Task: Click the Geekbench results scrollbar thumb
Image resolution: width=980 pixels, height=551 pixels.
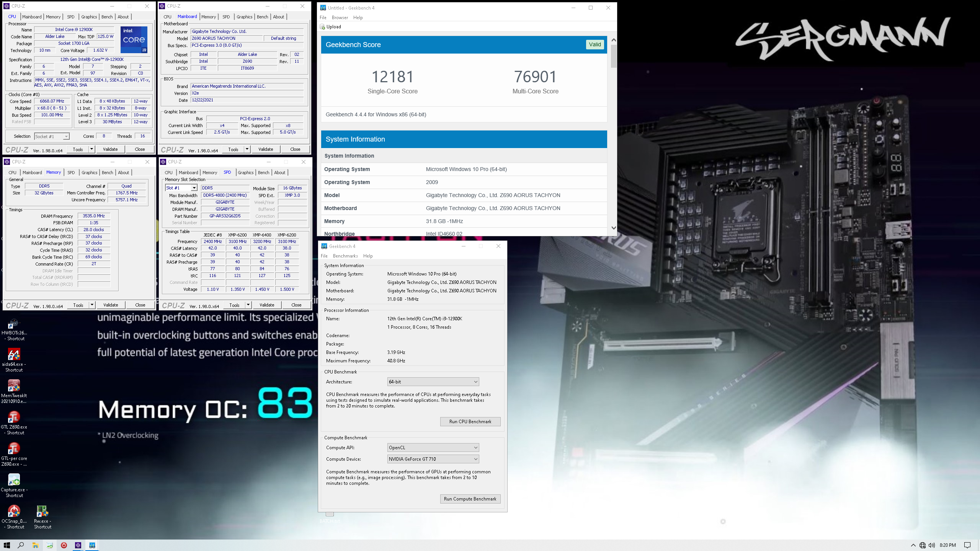Action: [614, 56]
